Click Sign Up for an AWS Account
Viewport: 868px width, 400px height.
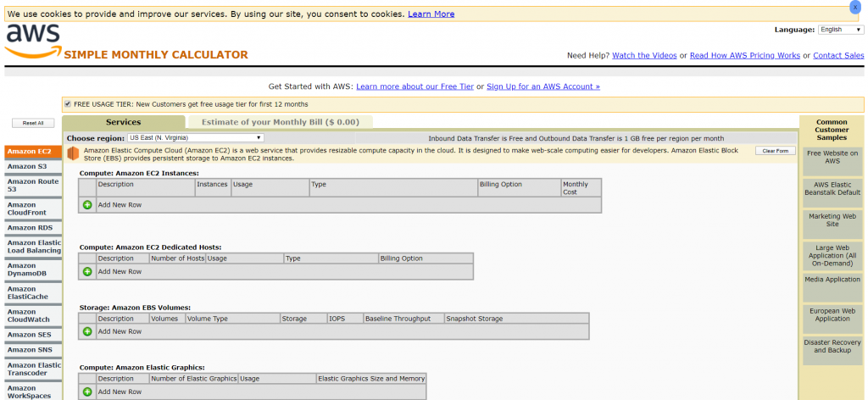(x=543, y=86)
